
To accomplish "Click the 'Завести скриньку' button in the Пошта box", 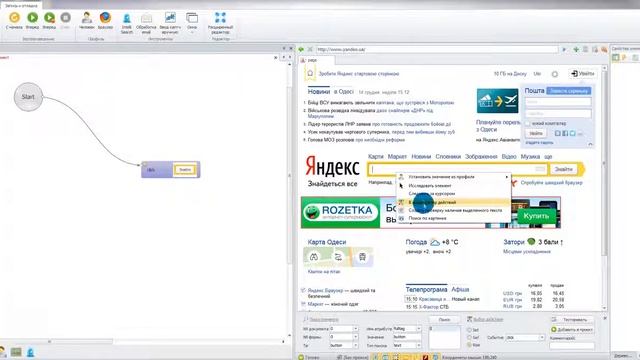I will [x=569, y=91].
